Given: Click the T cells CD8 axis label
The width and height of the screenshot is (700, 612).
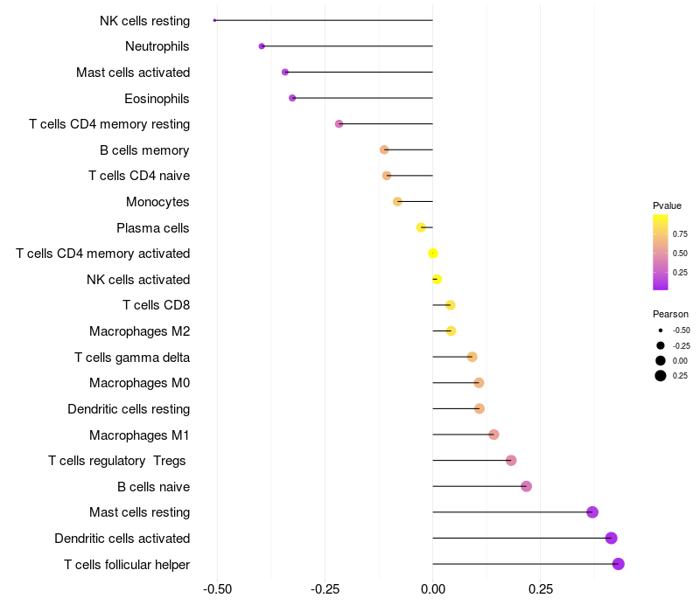Looking at the screenshot, I should coord(156,305).
